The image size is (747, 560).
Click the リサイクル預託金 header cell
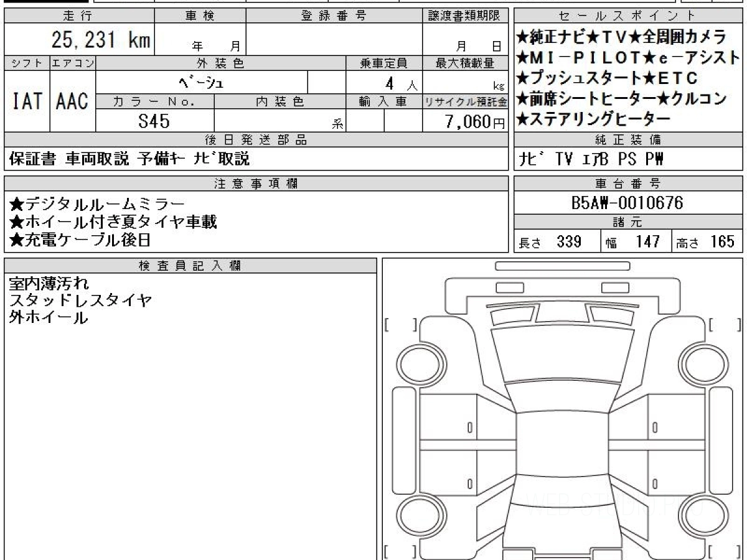click(x=466, y=101)
